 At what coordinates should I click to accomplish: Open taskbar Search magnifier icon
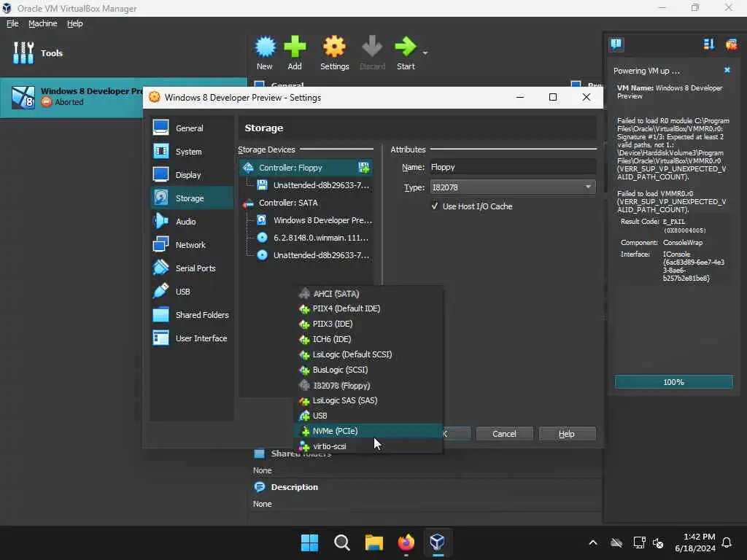341,542
